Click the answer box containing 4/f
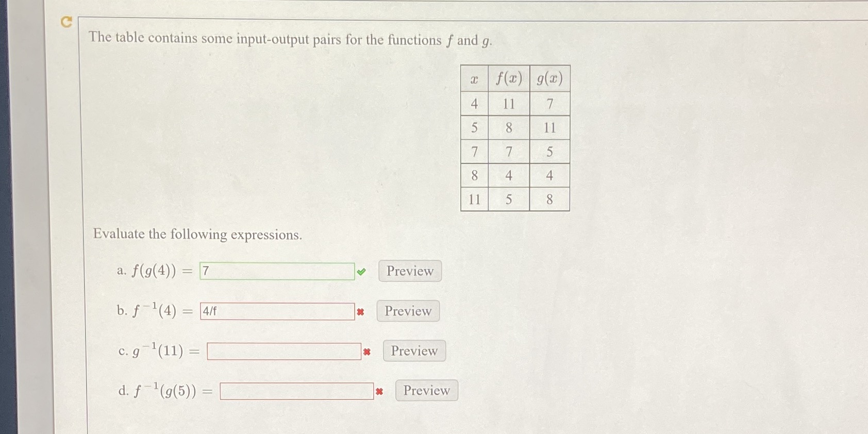The width and height of the screenshot is (868, 434). pyautogui.click(x=277, y=311)
